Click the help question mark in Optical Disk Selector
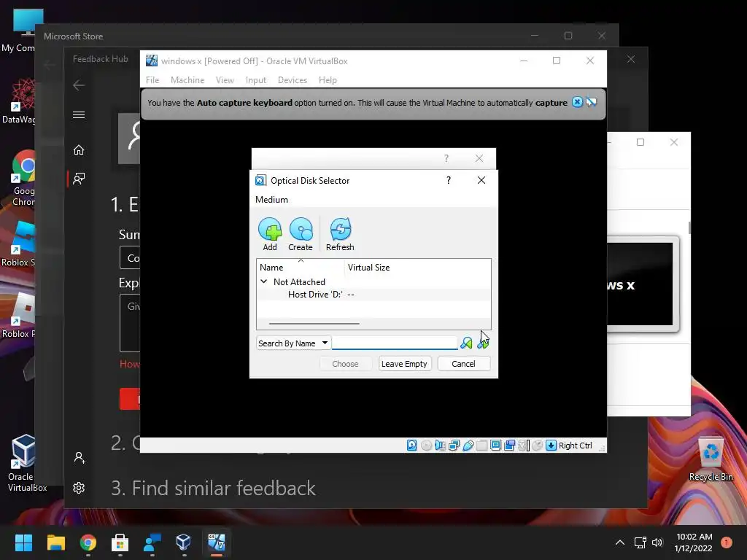The height and width of the screenshot is (560, 747). pos(449,180)
